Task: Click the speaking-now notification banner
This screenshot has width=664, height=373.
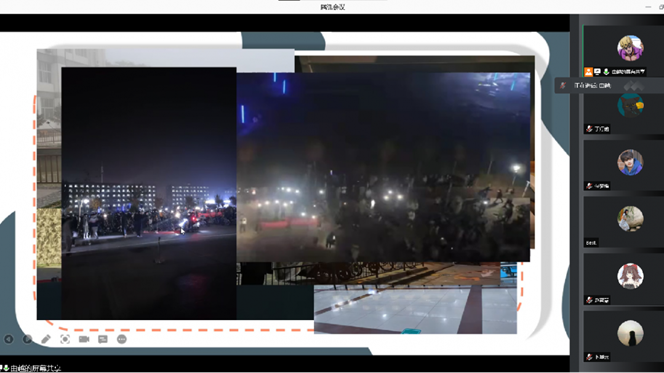Action: [x=609, y=86]
